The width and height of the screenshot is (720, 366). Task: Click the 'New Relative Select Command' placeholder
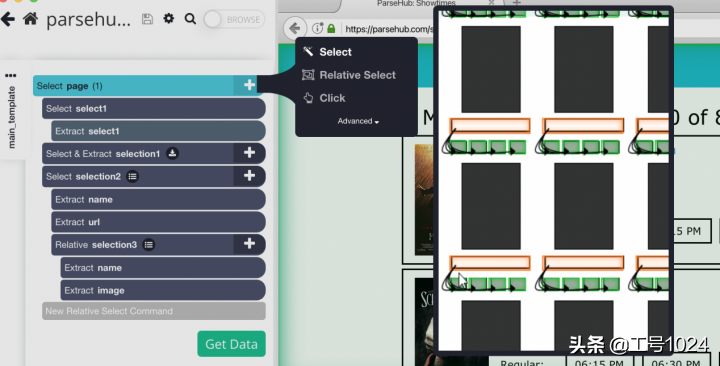coord(154,311)
